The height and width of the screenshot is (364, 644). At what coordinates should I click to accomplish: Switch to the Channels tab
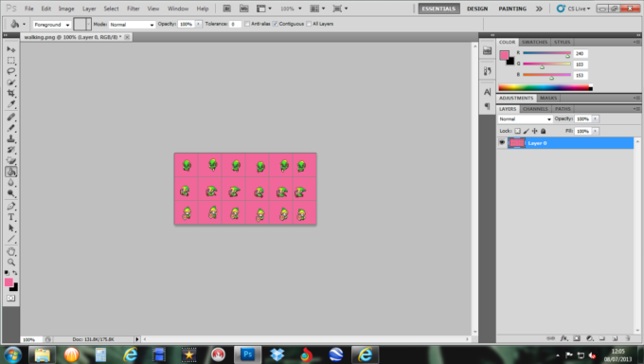[535, 109]
